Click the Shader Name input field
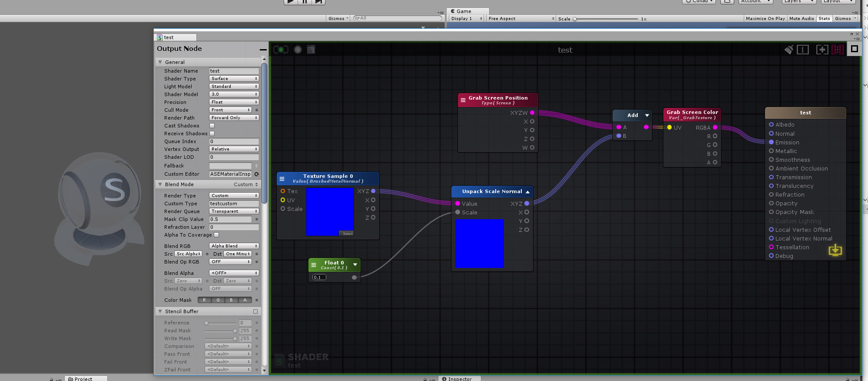The image size is (868, 381). pos(234,71)
